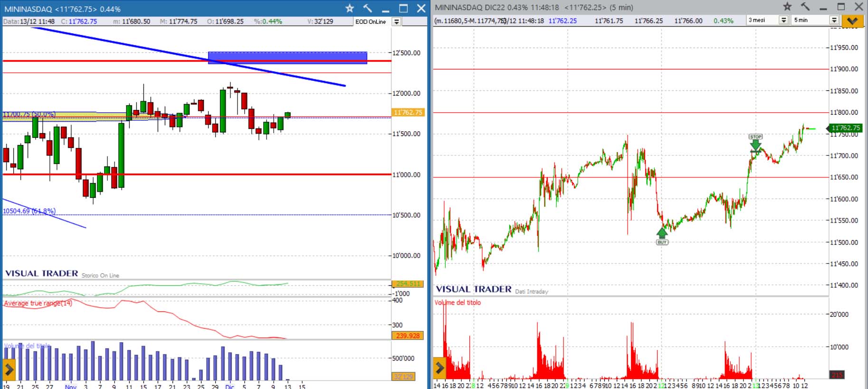This screenshot has height=389, width=868.
Task: Open the 3 mesi period dropdown arrow
Action: click(784, 20)
